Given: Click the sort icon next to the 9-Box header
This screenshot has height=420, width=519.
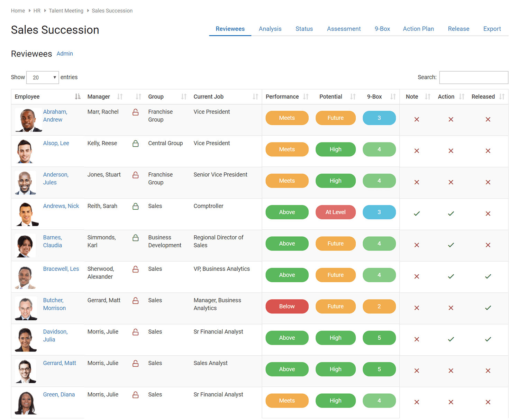Looking at the screenshot, I should coord(393,97).
